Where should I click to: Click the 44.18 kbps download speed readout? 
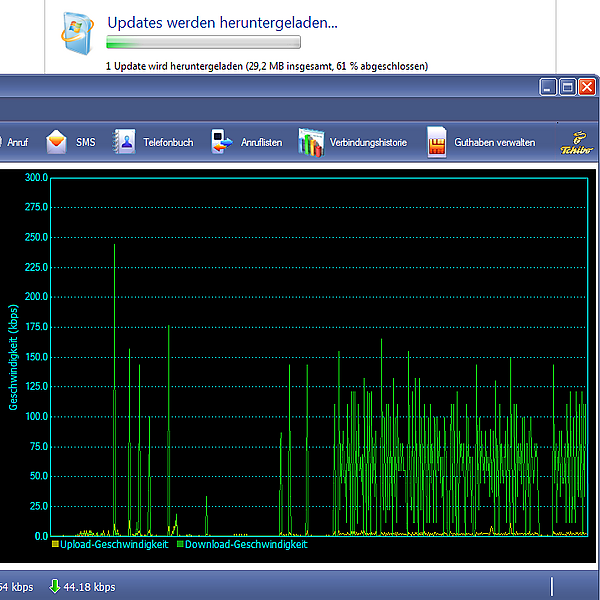click(90, 586)
